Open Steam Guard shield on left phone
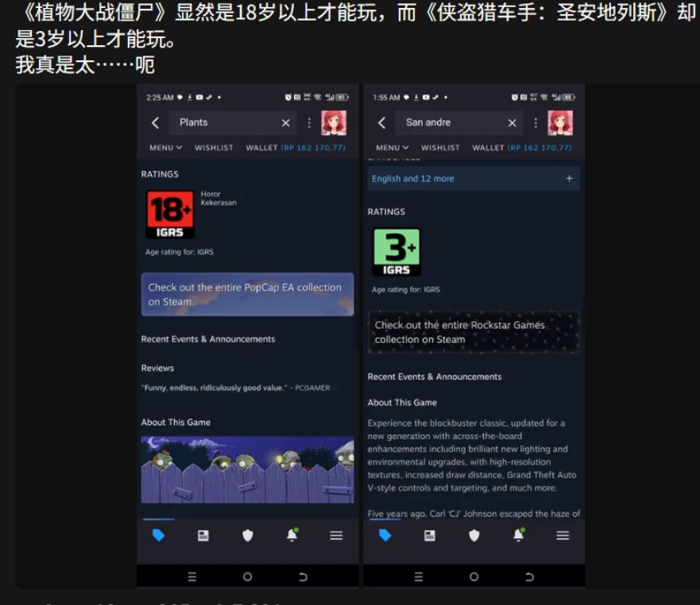 [247, 535]
